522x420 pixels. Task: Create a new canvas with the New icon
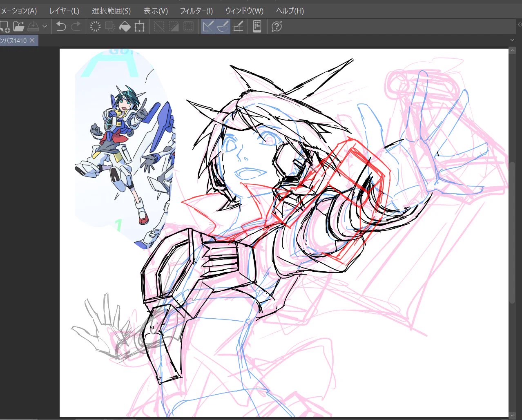4,27
